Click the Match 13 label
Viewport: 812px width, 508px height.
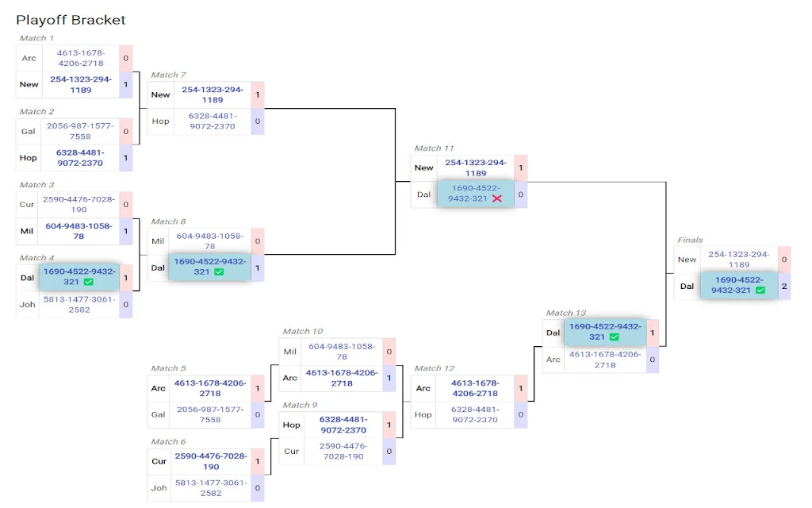pos(565,313)
